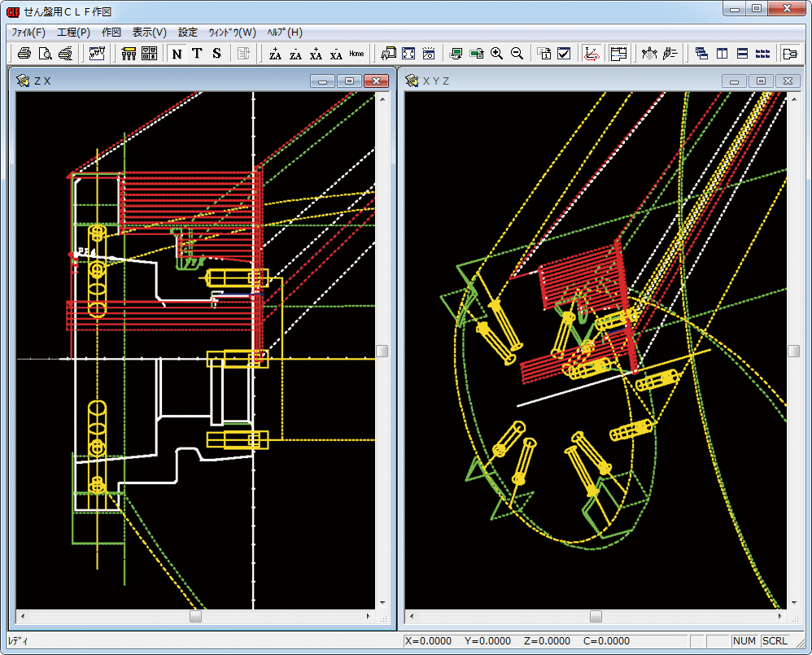Screen dimensions: 812x655
Task: Click the flash redraw view icon
Action: [x=429, y=54]
